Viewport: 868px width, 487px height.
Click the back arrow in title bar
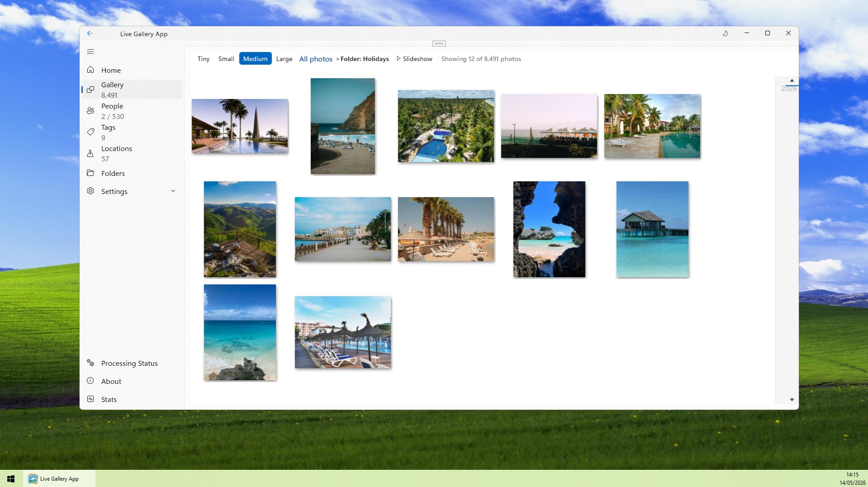(90, 33)
